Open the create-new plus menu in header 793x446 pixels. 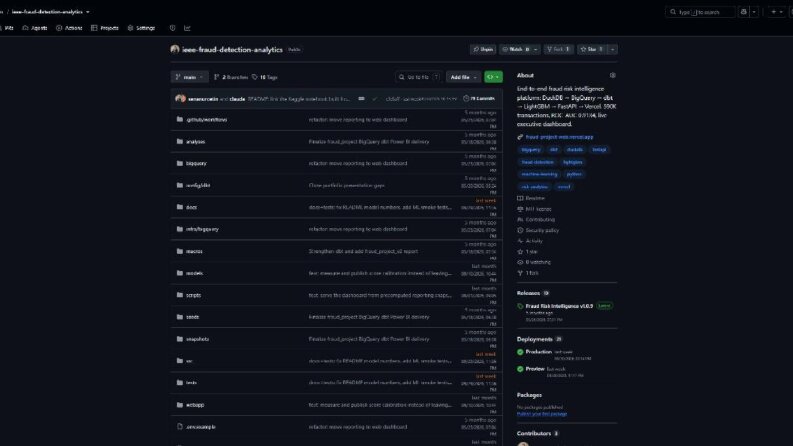coord(776,12)
